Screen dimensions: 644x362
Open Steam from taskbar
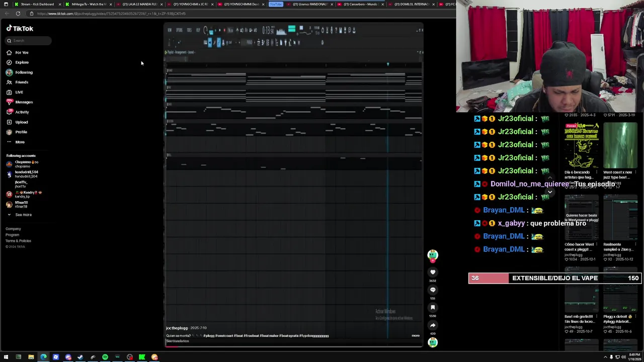click(x=80, y=357)
